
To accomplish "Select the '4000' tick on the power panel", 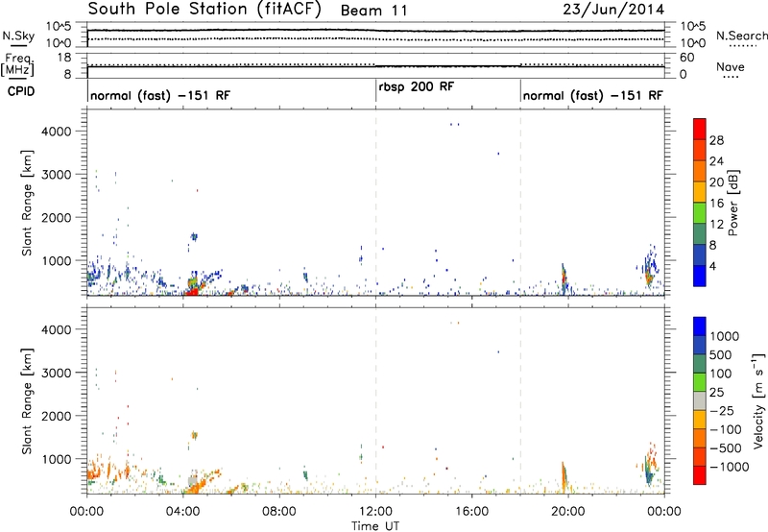I will [57, 132].
